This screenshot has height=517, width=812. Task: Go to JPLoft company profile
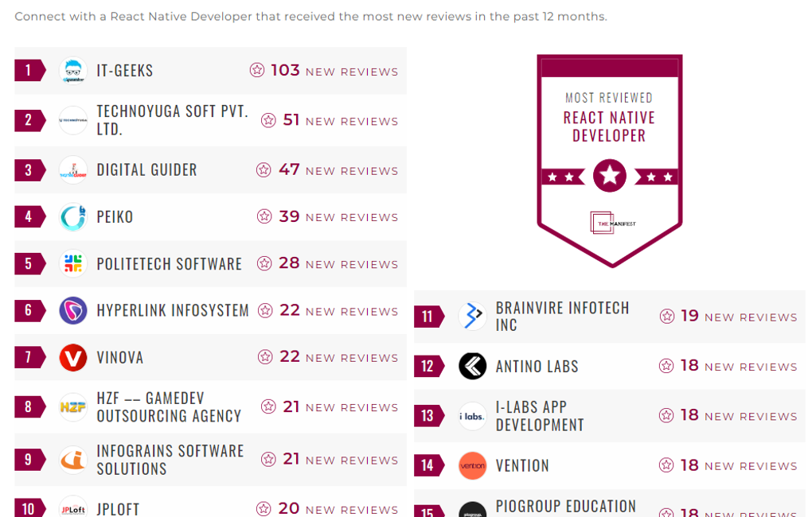tap(118, 508)
